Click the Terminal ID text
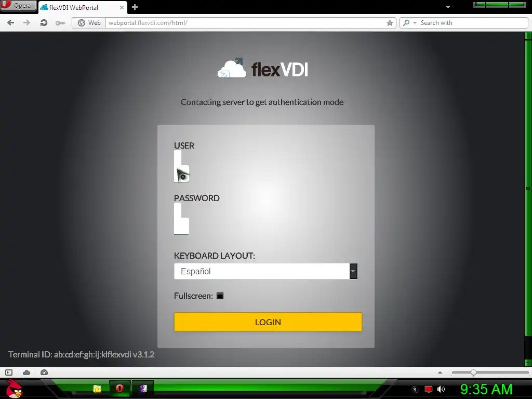The image size is (532, 399). 81,354
